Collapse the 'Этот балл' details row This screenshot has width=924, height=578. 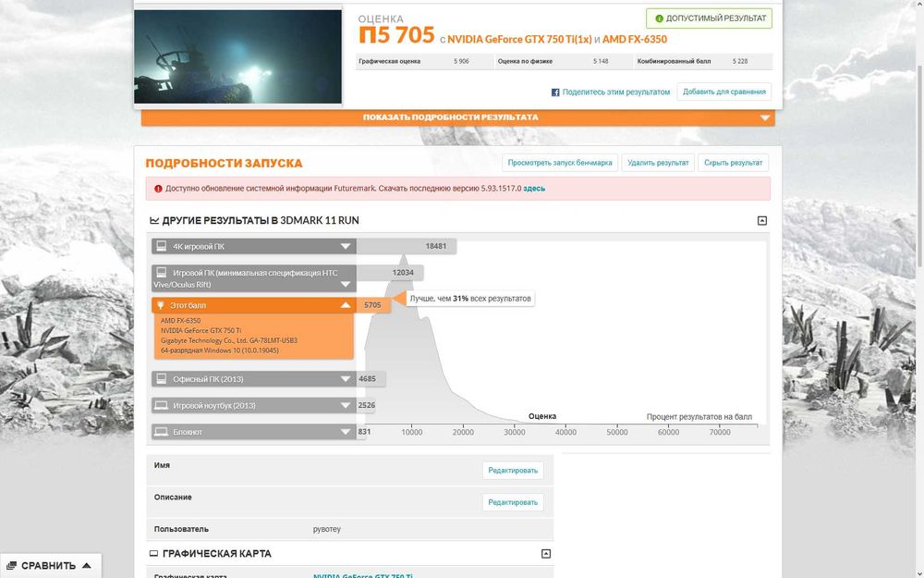[x=346, y=305]
